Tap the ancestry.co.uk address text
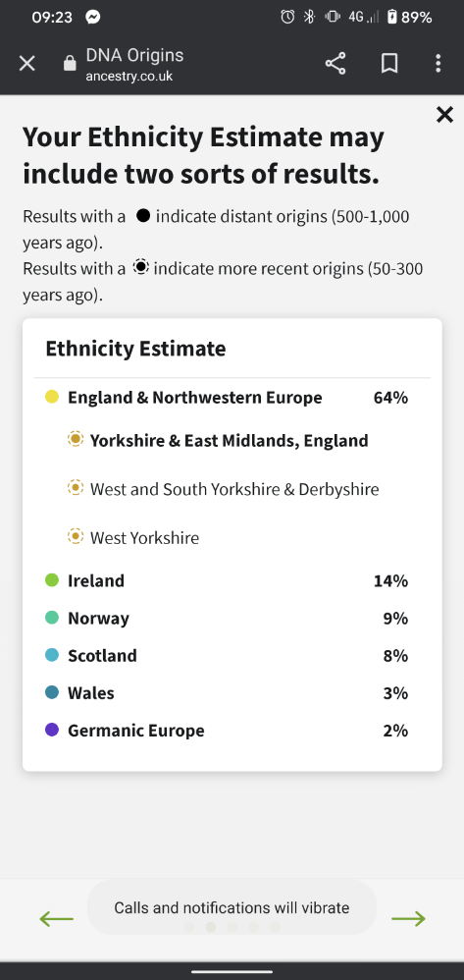Viewport: 464px width, 980px height. (x=129, y=77)
